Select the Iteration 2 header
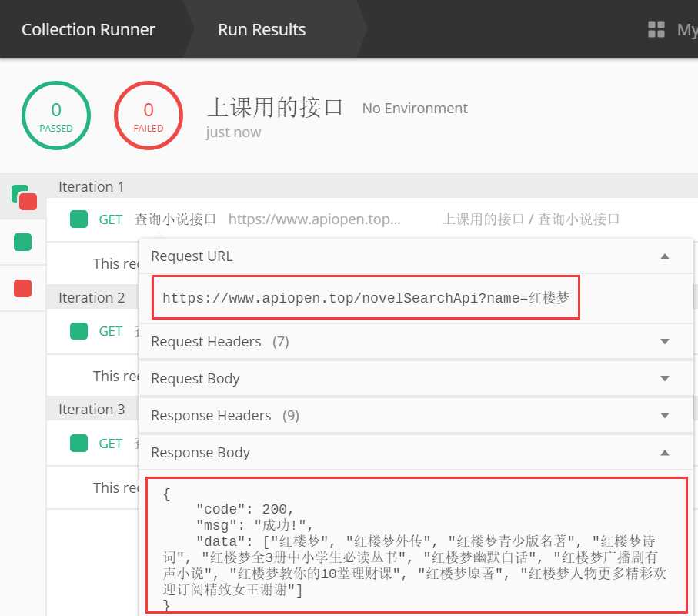Image resolution: width=698 pixels, height=616 pixels. 92,297
